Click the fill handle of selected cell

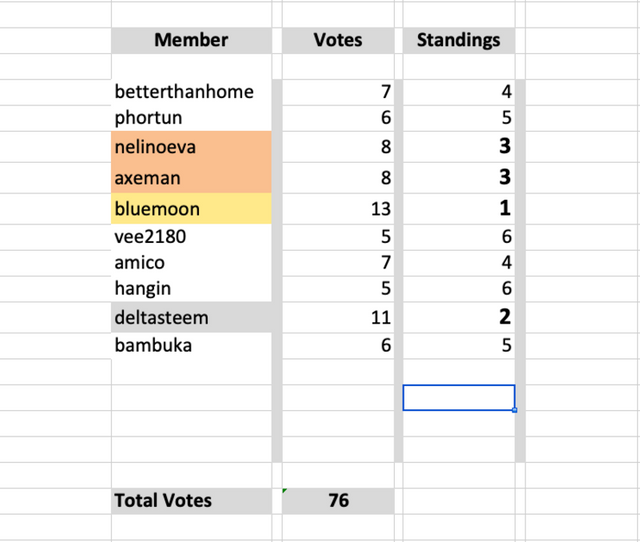click(515, 410)
